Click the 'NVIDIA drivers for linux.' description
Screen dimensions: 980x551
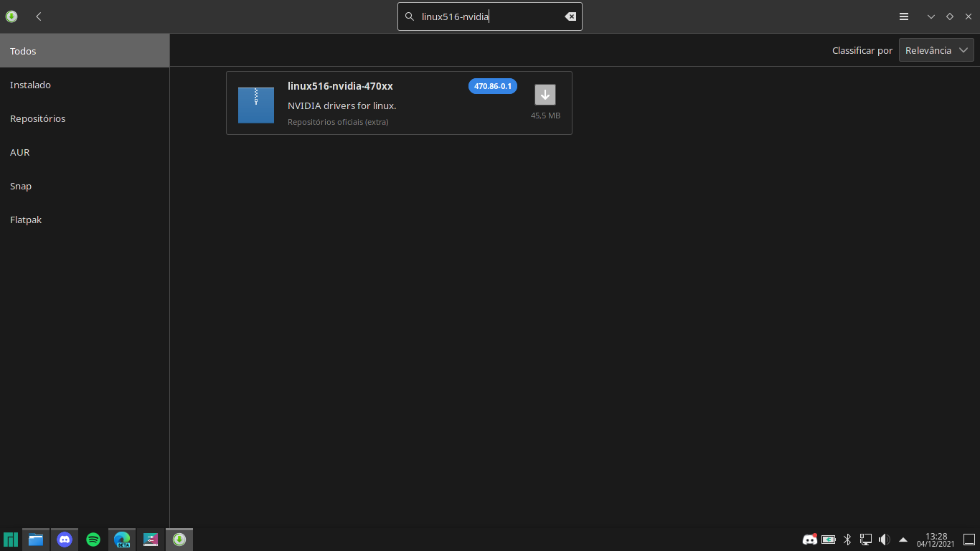click(x=342, y=105)
